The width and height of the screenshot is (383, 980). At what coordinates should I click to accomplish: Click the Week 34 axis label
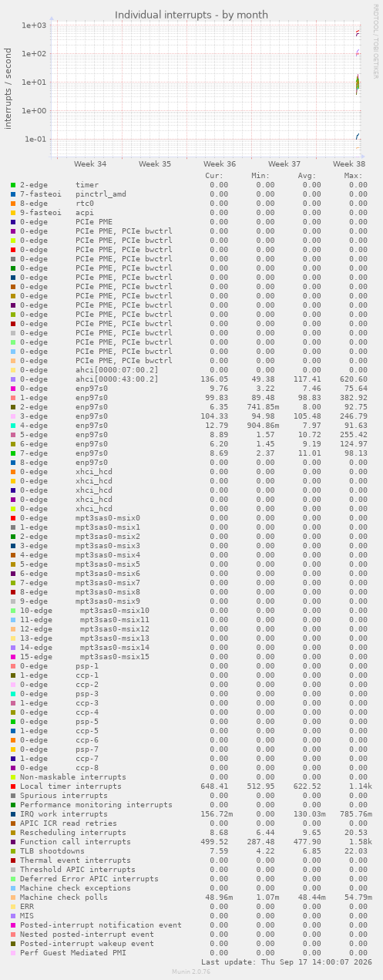click(x=90, y=164)
